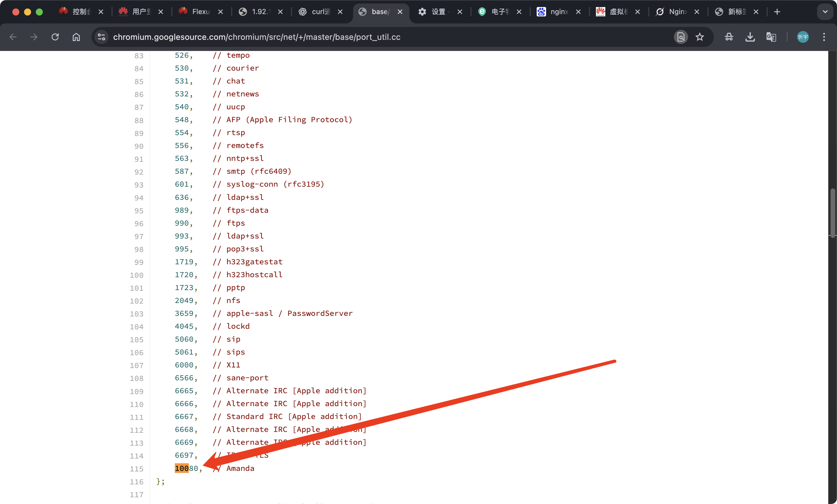Expand the tab search dropdown arrow
The height and width of the screenshot is (504, 837).
(x=825, y=12)
